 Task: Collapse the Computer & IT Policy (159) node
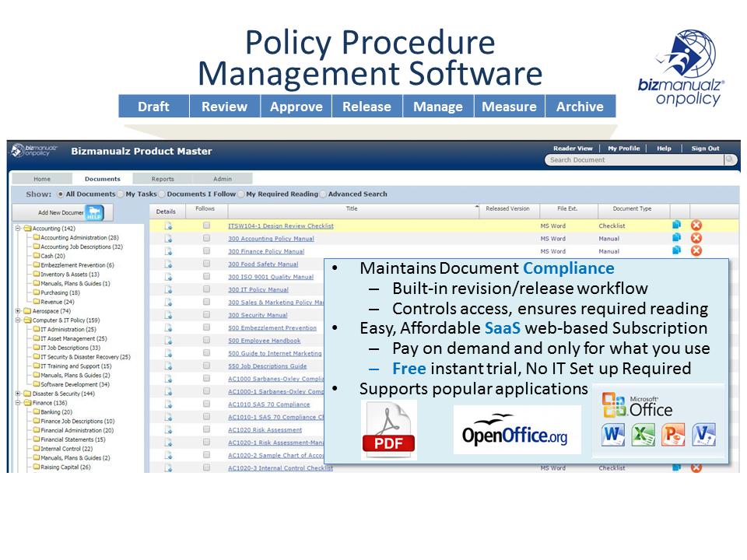(x=18, y=320)
